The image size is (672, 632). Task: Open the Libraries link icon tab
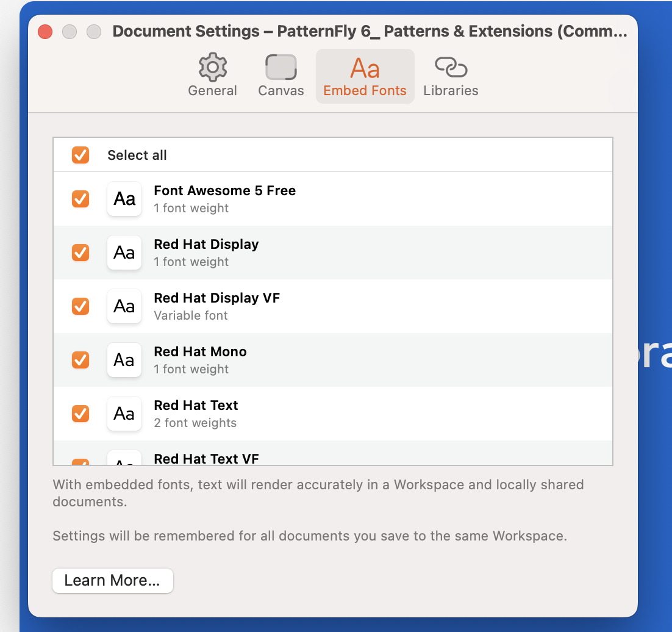coord(451,76)
